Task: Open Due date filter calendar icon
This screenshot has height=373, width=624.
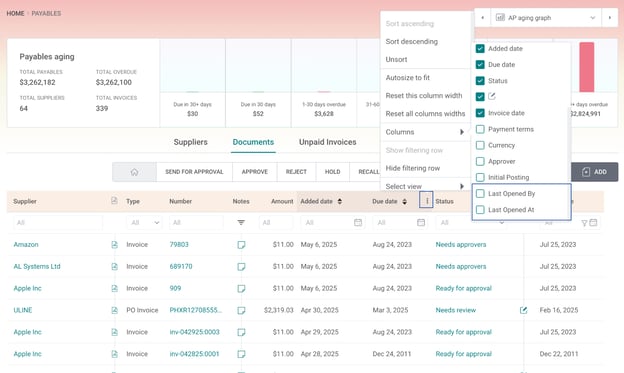Action: click(x=421, y=223)
